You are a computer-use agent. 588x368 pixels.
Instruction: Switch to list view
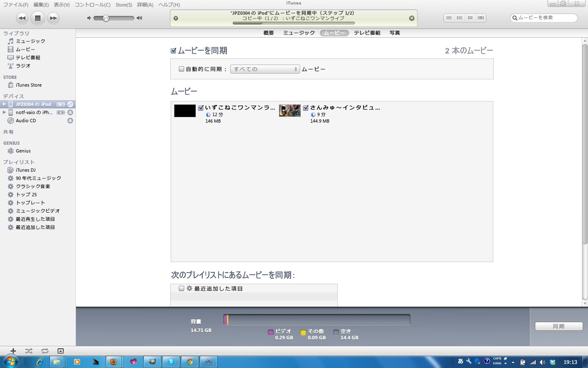coord(449,18)
